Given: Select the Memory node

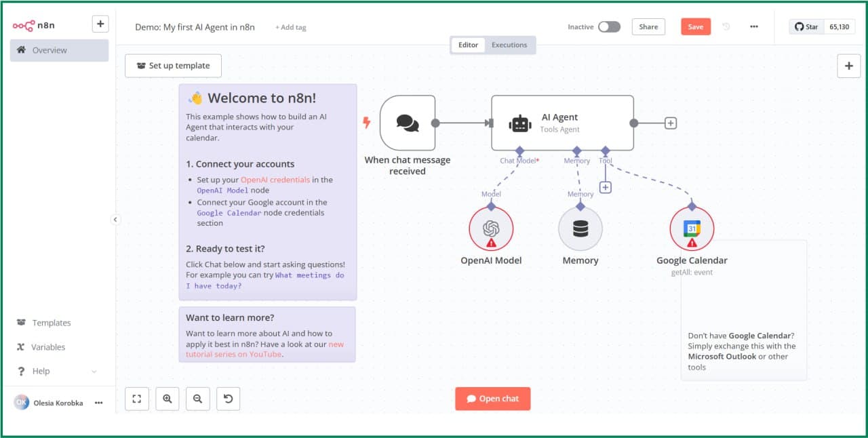Looking at the screenshot, I should point(580,229).
